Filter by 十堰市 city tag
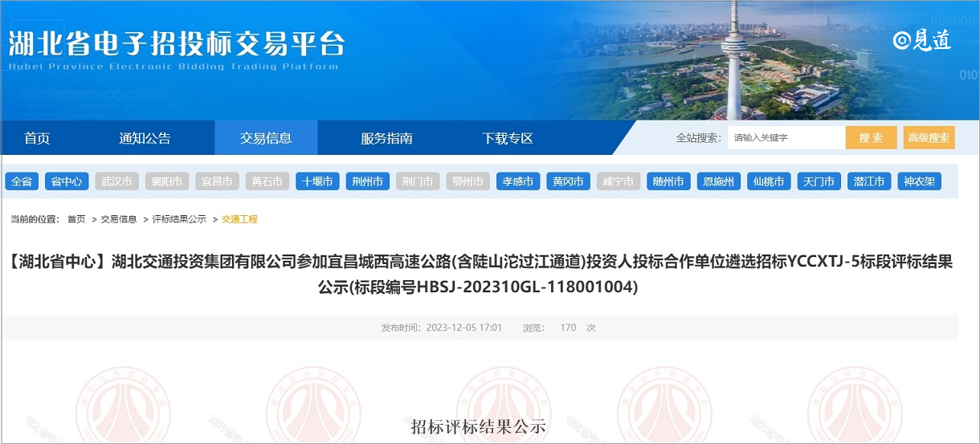The image size is (980, 444). click(317, 181)
